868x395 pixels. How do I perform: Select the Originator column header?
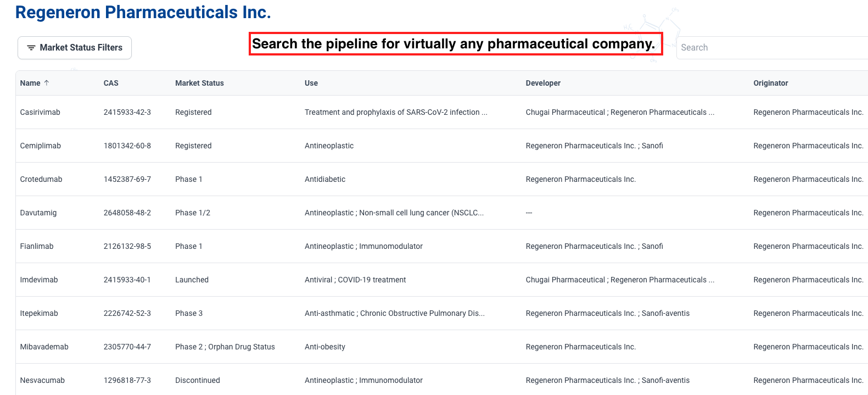(770, 83)
